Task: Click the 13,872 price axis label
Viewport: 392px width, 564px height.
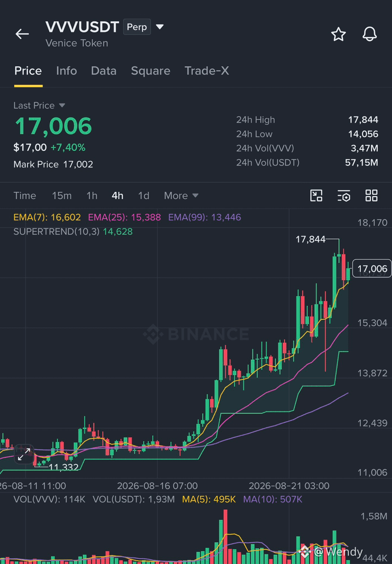Action: [372, 373]
